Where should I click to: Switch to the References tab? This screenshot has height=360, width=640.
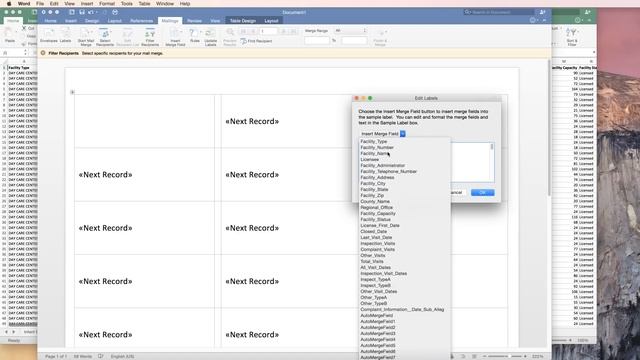click(x=142, y=20)
